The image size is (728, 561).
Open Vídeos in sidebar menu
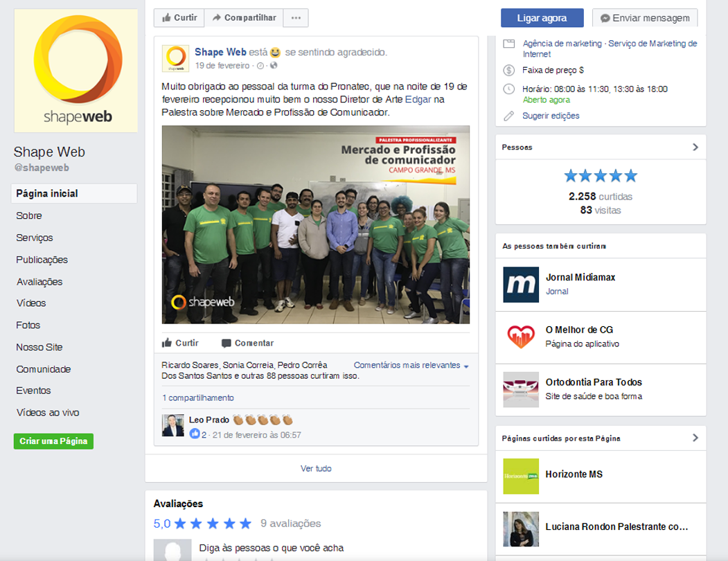point(31,303)
